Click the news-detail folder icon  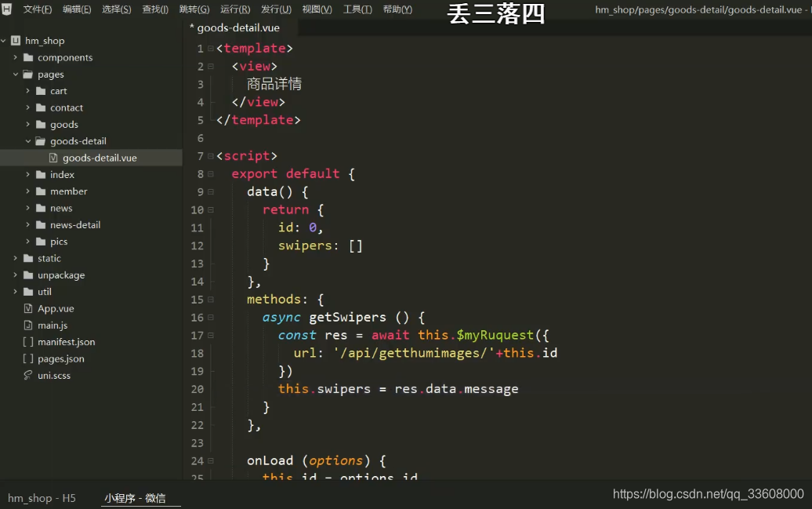41,225
